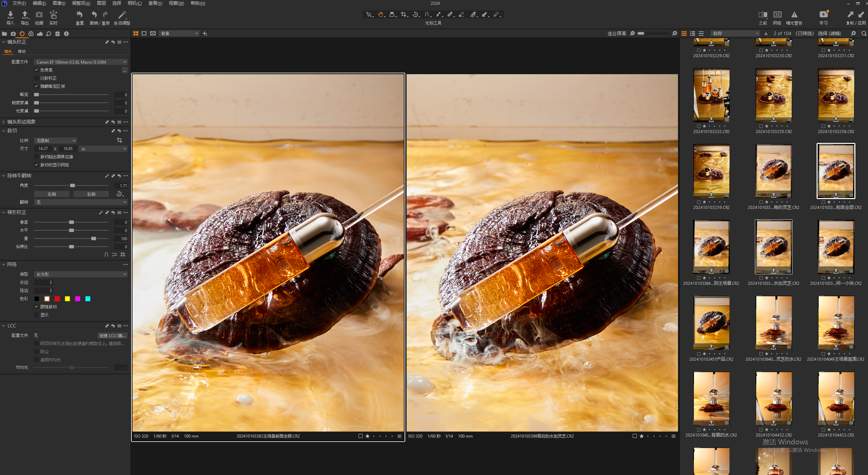
Task: Click the 自动调整 magic wand icon
Action: click(x=122, y=15)
